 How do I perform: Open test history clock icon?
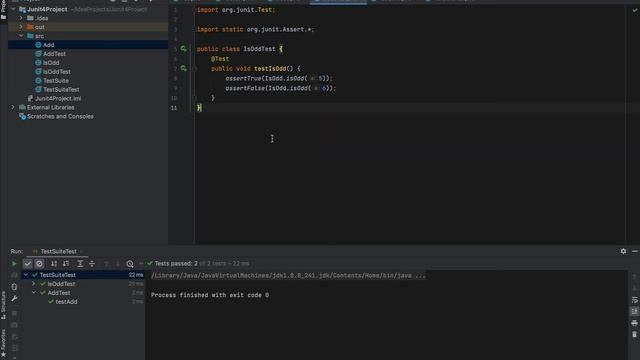(130, 264)
